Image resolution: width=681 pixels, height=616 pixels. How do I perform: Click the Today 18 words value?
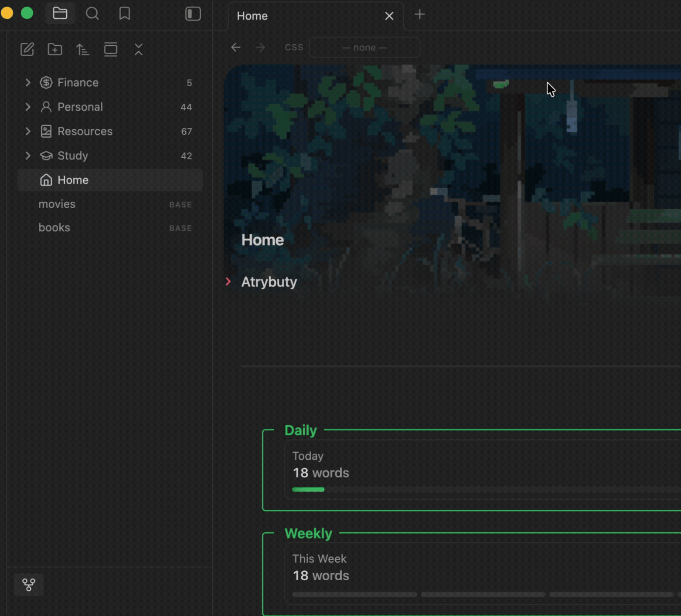[321, 473]
